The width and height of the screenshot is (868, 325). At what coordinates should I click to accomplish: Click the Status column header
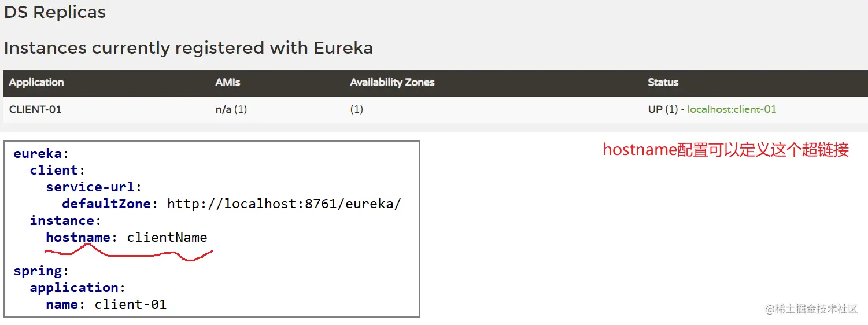[663, 83]
